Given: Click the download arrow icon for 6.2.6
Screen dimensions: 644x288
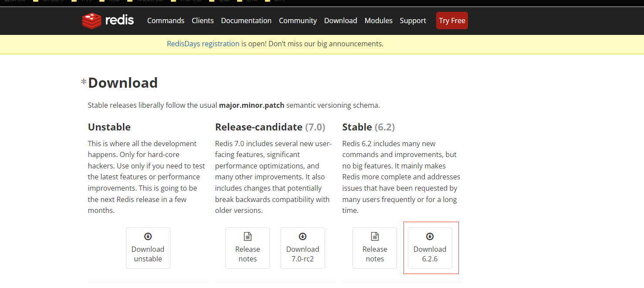Looking at the screenshot, I should pyautogui.click(x=430, y=237).
